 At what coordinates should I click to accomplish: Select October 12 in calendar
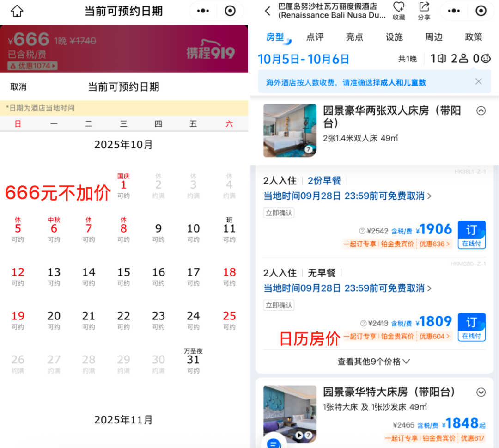[x=18, y=276]
